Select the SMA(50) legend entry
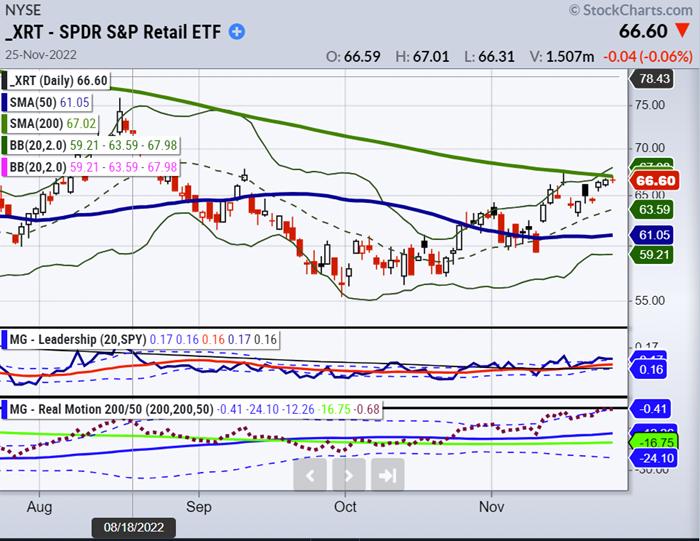The width and height of the screenshot is (700, 541). click(x=40, y=102)
